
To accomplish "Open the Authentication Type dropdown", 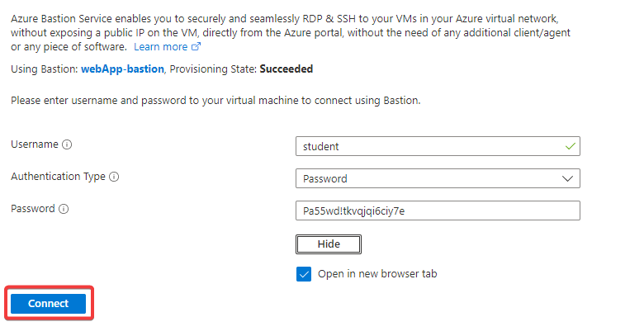I will click(x=438, y=178).
